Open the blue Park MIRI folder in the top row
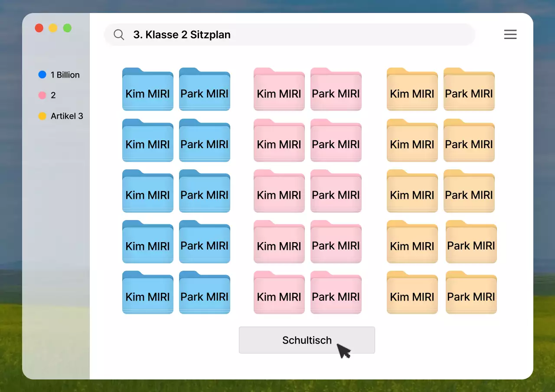 tap(205, 90)
